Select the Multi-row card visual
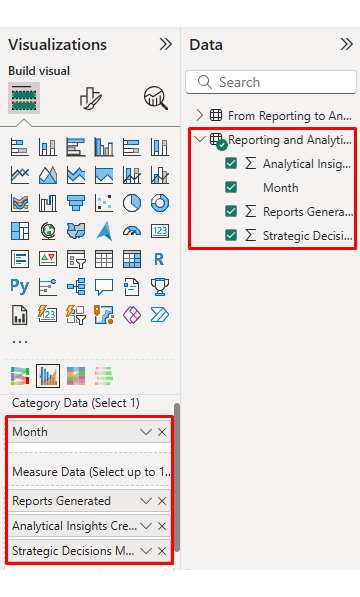This screenshot has height=597, width=360. click(x=19, y=259)
